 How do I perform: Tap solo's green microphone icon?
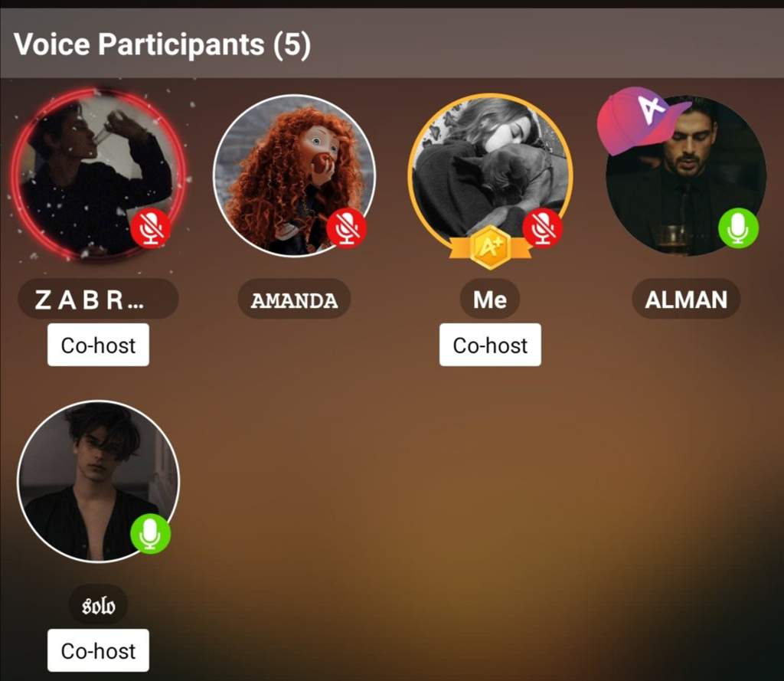click(151, 534)
